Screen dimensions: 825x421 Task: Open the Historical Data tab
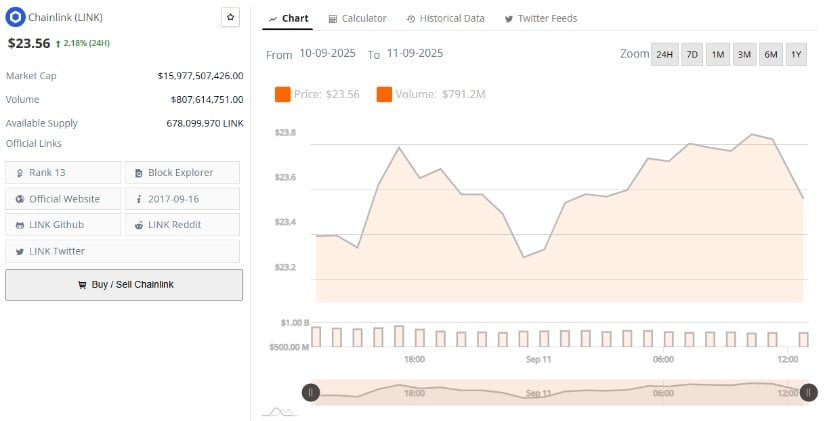(x=445, y=18)
